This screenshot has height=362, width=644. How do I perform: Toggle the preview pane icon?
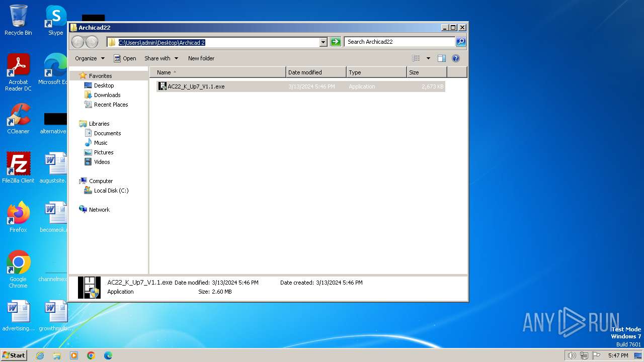click(x=442, y=58)
